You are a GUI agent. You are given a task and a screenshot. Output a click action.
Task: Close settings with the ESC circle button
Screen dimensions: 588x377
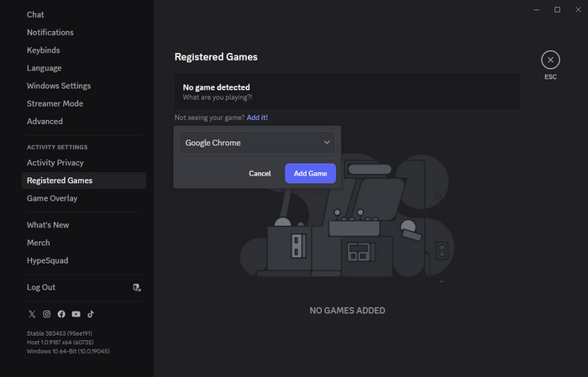550,60
